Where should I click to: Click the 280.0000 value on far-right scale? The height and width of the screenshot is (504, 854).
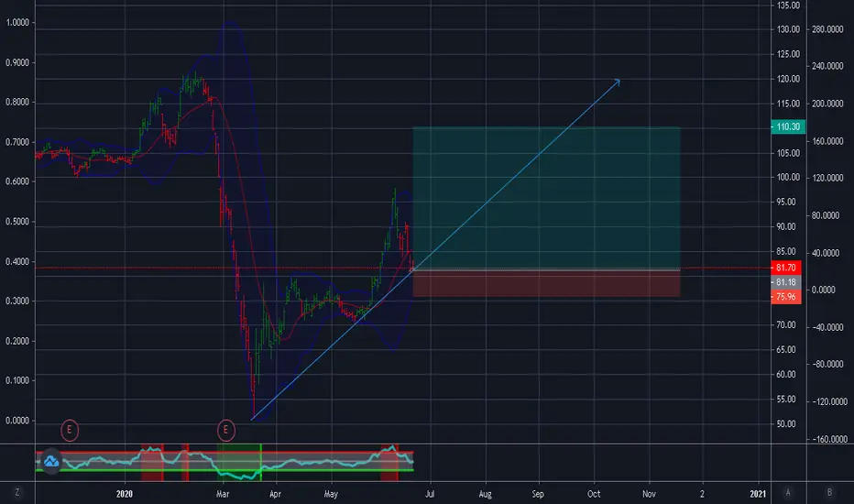click(x=827, y=29)
